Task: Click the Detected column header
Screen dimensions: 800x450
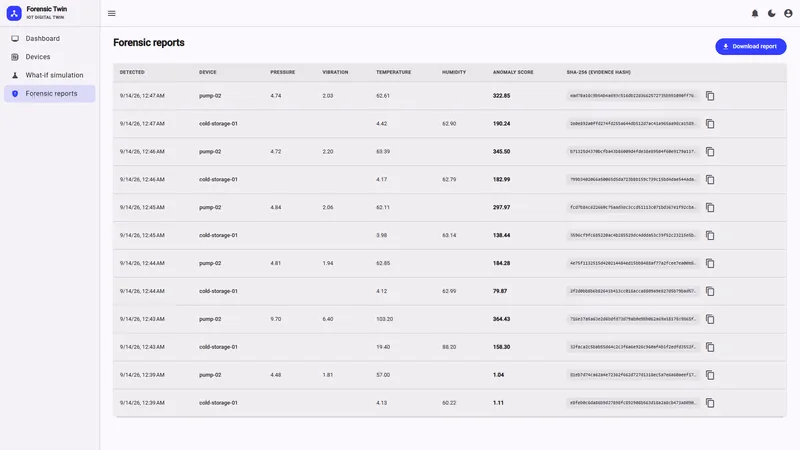Action: click(x=132, y=72)
